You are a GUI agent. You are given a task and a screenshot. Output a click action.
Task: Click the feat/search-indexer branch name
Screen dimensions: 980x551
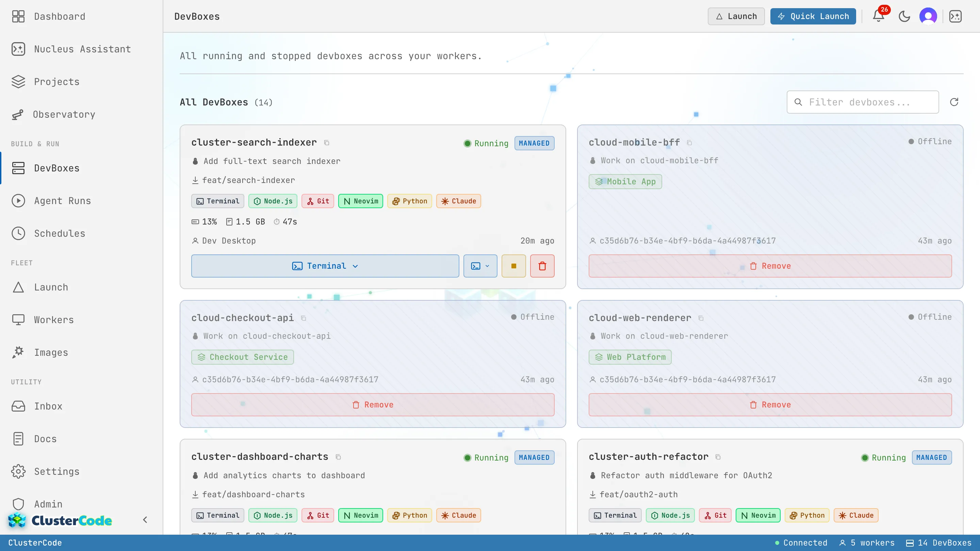point(248,180)
